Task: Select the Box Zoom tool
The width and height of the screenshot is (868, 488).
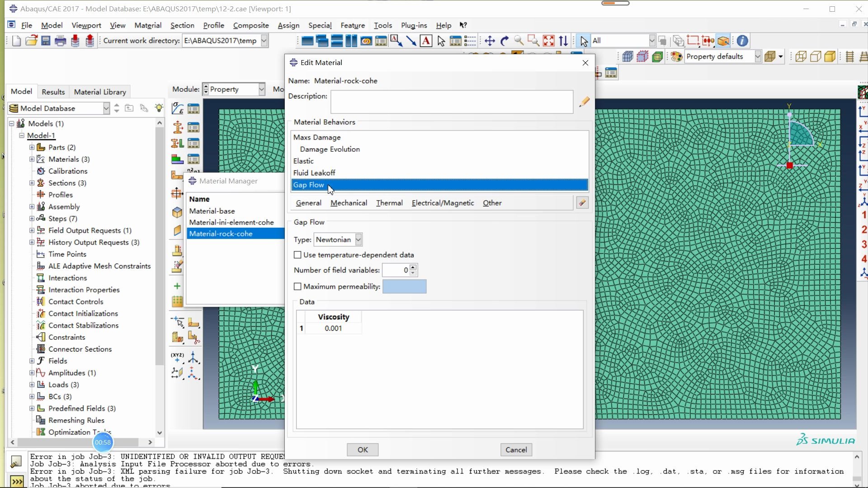Action: tap(533, 41)
